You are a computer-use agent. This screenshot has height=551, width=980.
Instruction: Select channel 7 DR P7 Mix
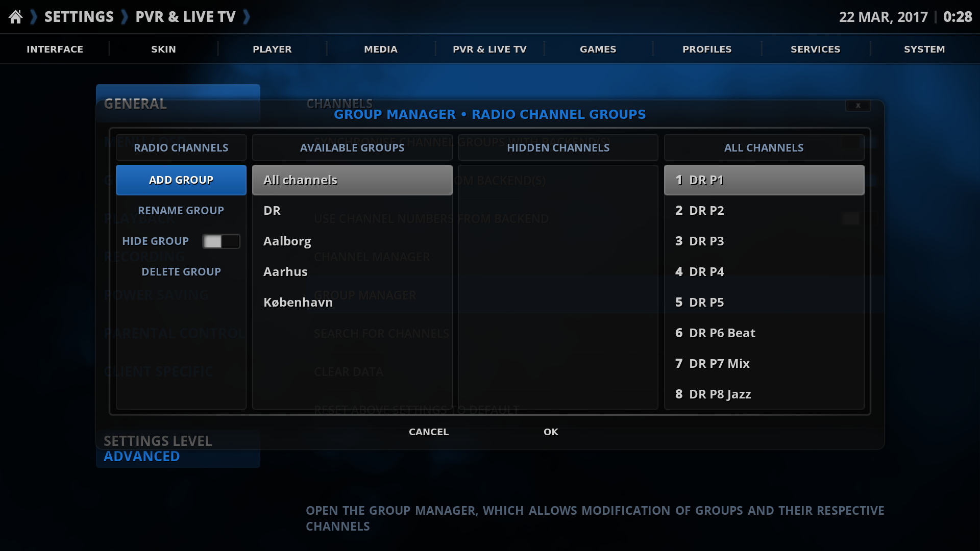click(x=764, y=364)
